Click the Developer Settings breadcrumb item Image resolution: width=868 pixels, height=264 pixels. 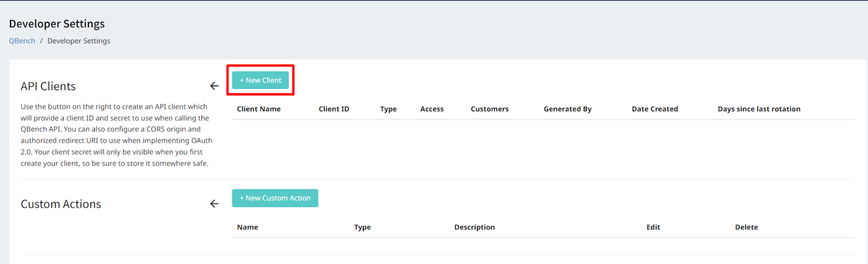[x=79, y=41]
